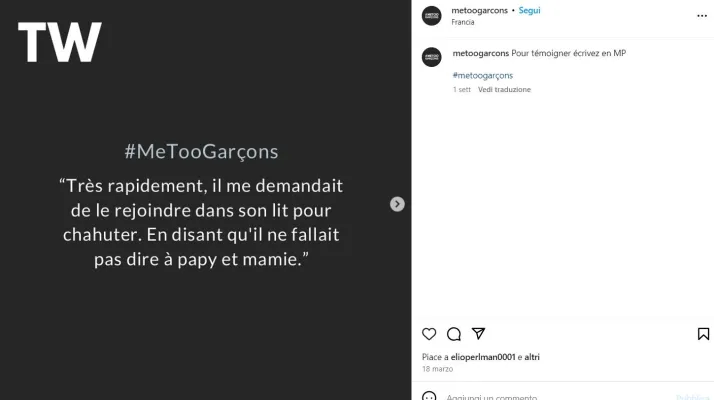Click Vedi traduzione to translate caption
Viewport: 714px width, 400px height.
point(504,90)
